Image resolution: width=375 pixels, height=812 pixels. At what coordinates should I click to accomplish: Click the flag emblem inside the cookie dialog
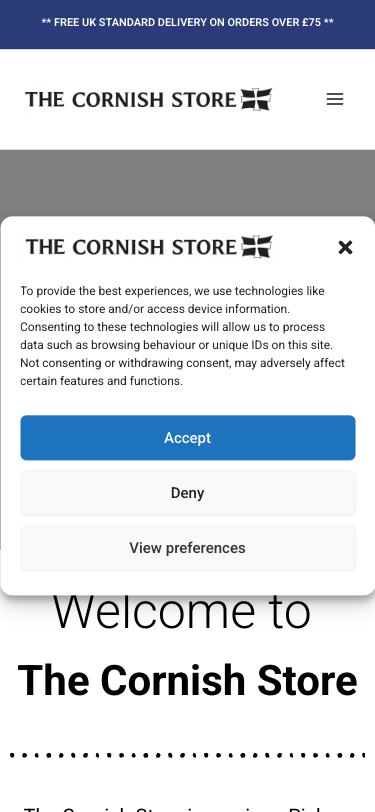point(256,247)
